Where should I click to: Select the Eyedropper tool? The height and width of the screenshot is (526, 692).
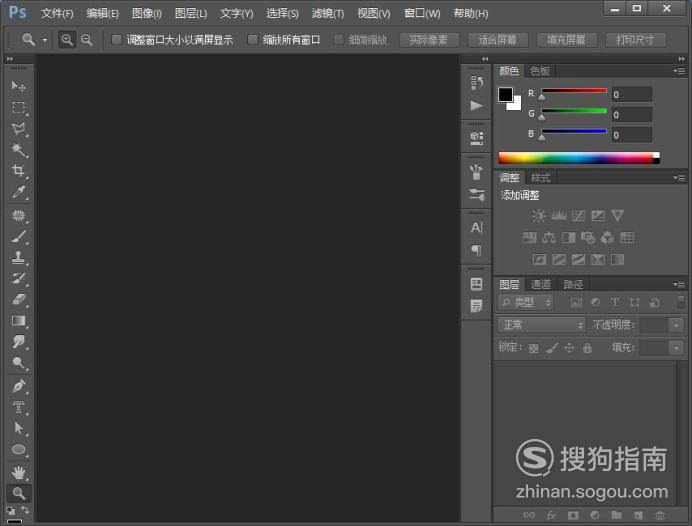tap(18, 192)
